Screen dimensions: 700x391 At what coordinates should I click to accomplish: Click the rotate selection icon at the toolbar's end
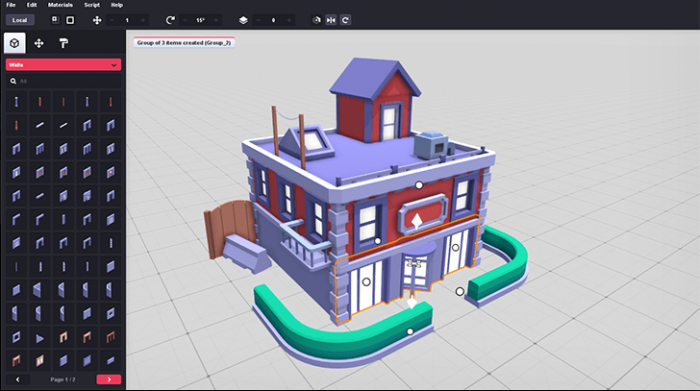point(345,20)
